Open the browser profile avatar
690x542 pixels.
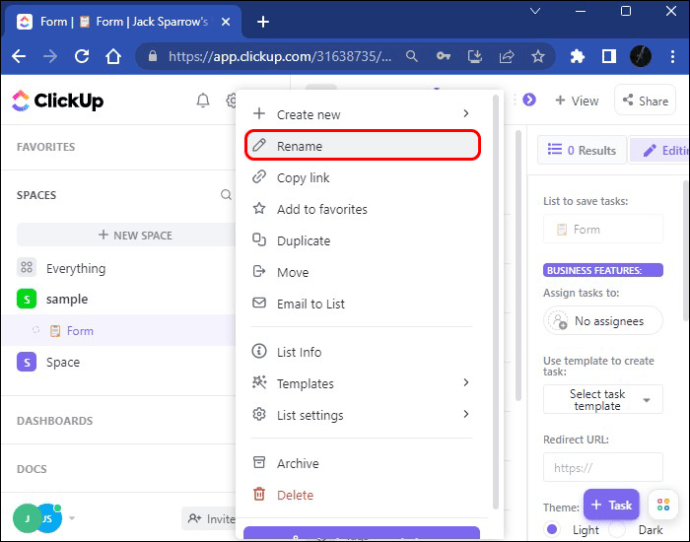tap(640, 56)
